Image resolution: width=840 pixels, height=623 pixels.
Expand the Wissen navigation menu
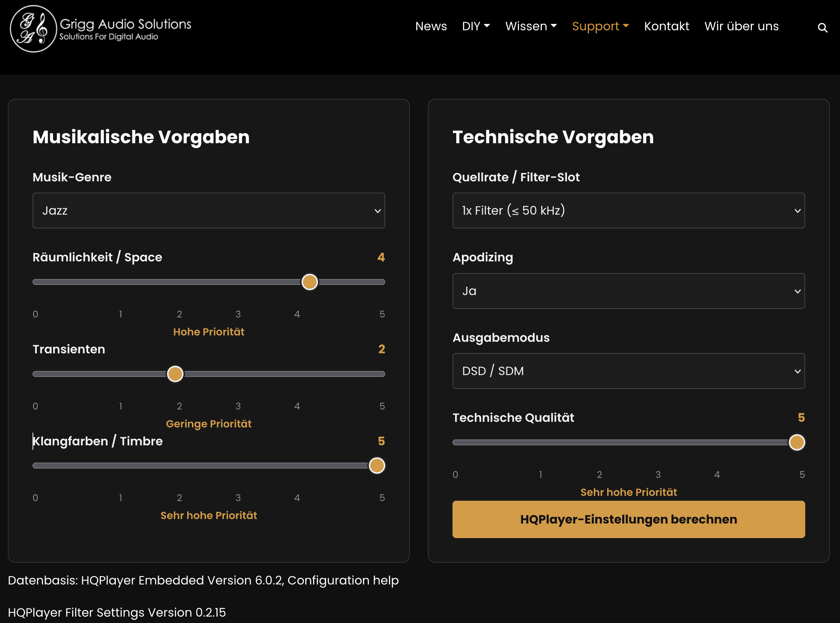pos(531,26)
